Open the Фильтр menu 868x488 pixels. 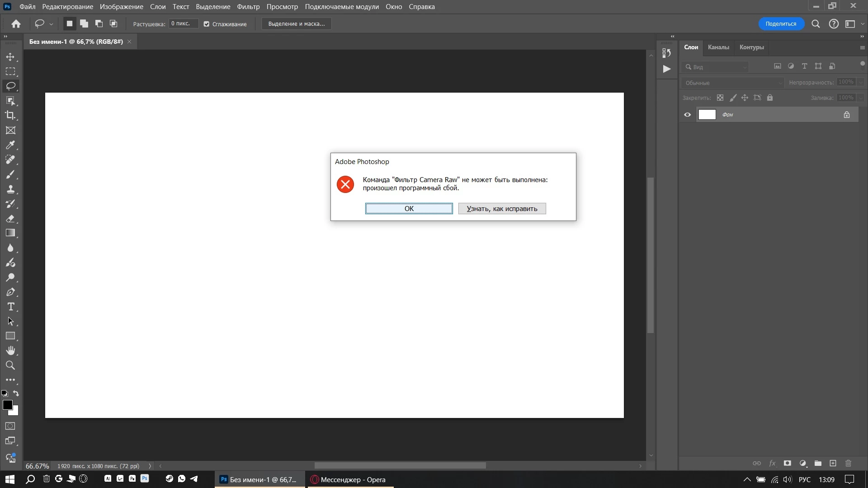pos(248,7)
